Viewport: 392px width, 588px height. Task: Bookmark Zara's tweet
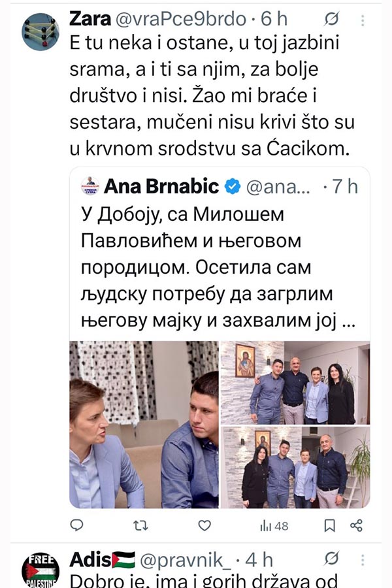(329, 526)
